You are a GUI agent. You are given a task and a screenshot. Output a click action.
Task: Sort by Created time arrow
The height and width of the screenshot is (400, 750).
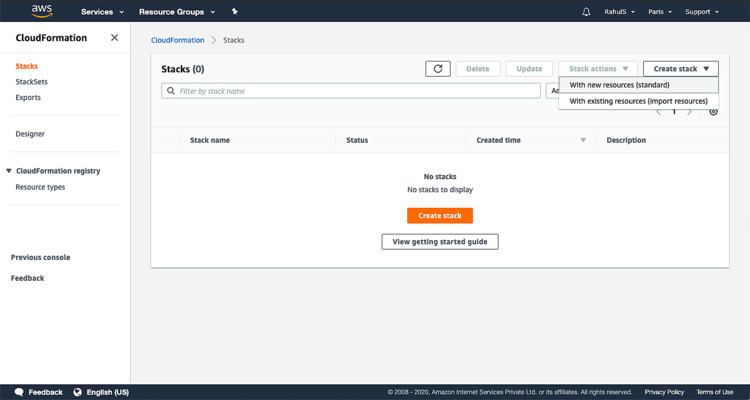[x=583, y=140]
